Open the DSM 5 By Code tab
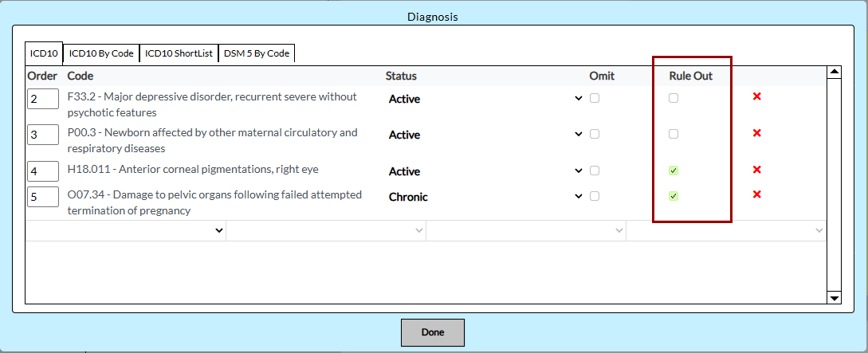 (257, 53)
